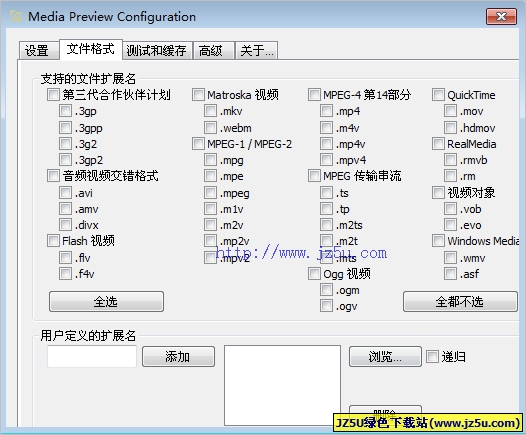The width and height of the screenshot is (526, 435).
Task: Enable the .f4v checkbox
Action: coord(65,274)
